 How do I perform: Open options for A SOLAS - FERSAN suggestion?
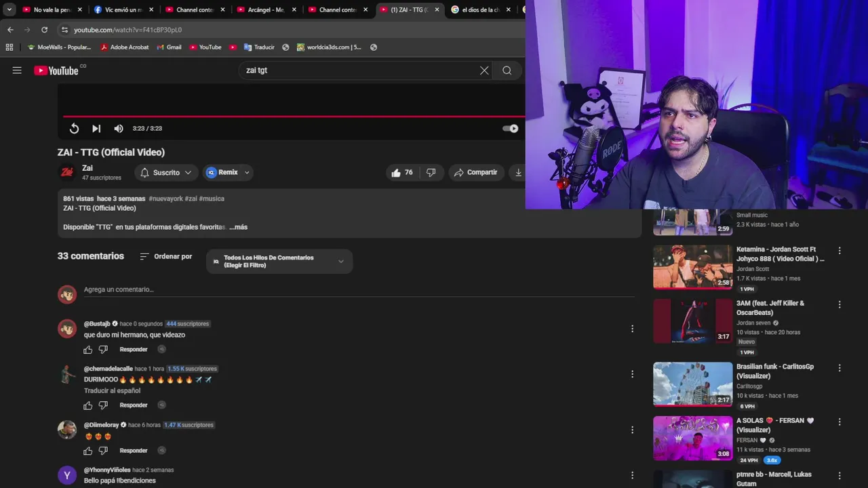[840, 422]
